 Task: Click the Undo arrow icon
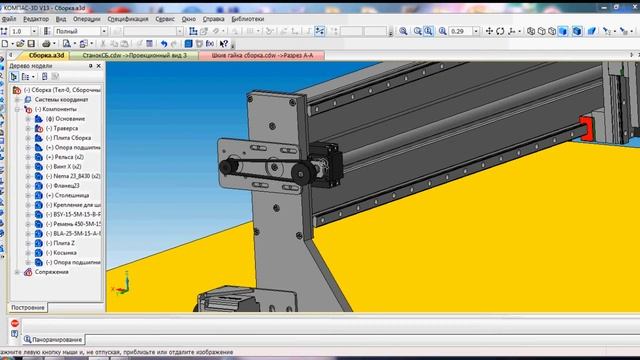click(164, 43)
